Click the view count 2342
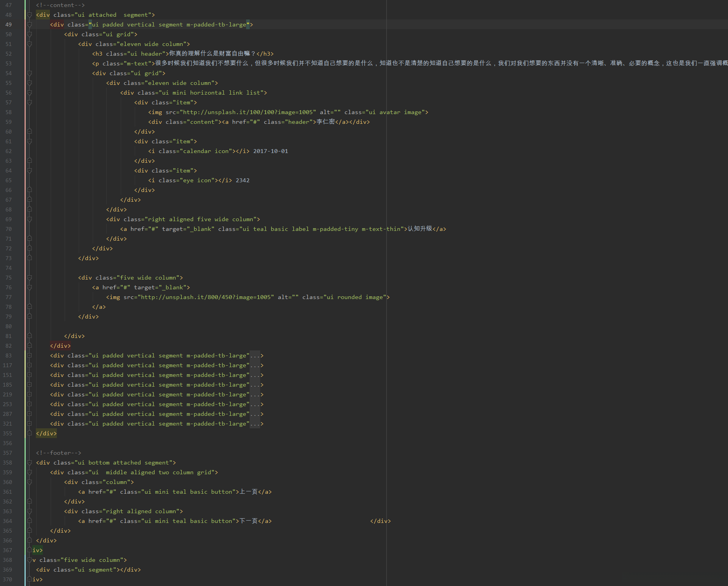The width and height of the screenshot is (728, 586). (x=243, y=180)
